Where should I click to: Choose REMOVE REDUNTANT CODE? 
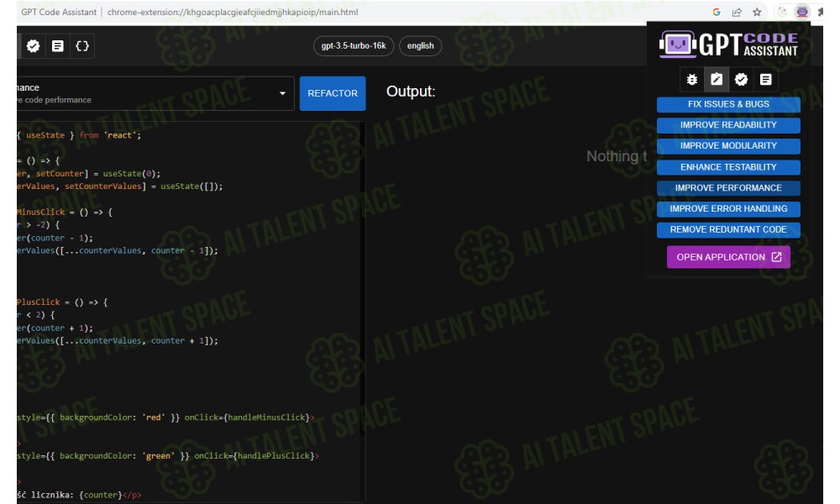728,230
